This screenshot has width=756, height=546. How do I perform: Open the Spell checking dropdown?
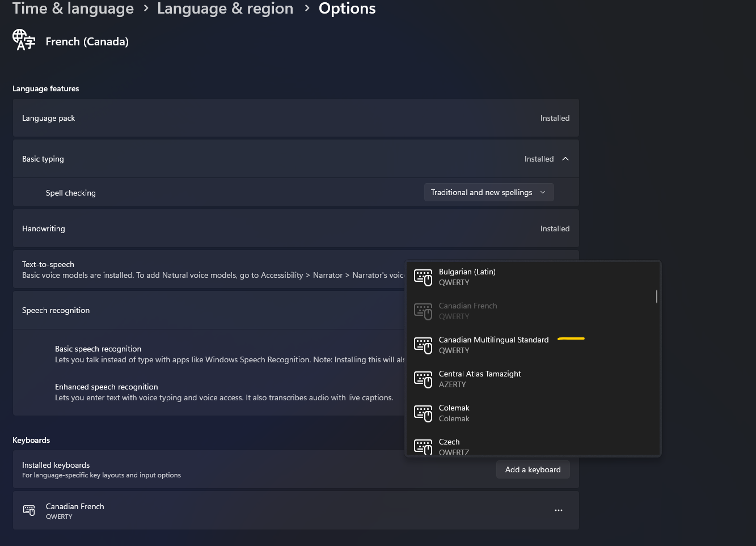(489, 192)
